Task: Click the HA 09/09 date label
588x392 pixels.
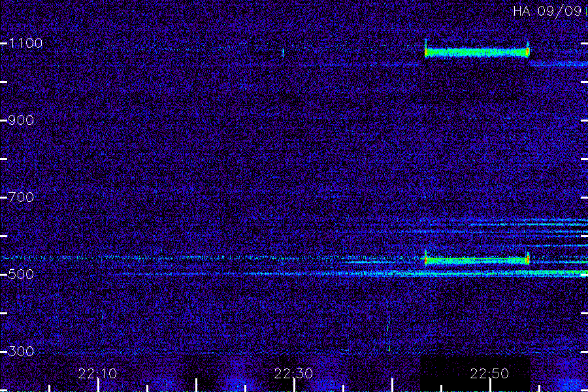Action: pyautogui.click(x=547, y=11)
